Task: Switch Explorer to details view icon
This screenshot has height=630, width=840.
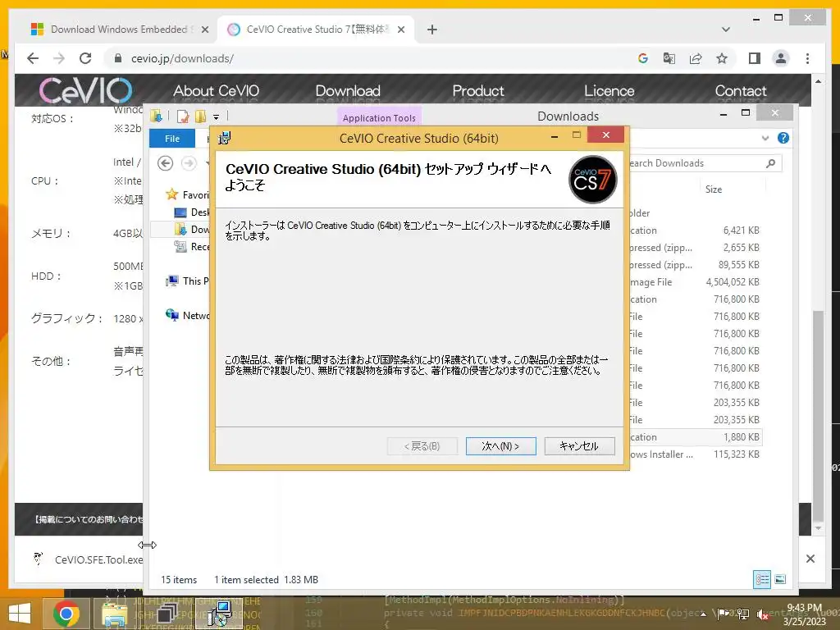Action: [x=762, y=579]
